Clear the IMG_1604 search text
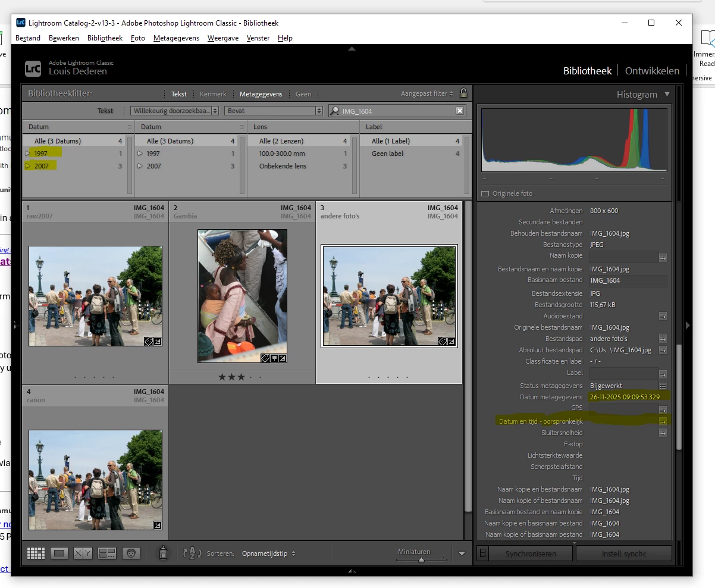 coord(460,111)
